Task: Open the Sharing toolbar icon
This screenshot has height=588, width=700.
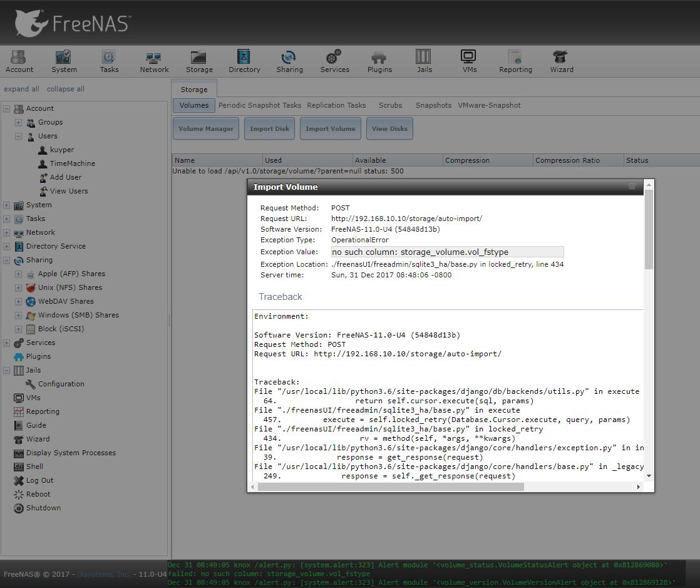Action: 289,61
